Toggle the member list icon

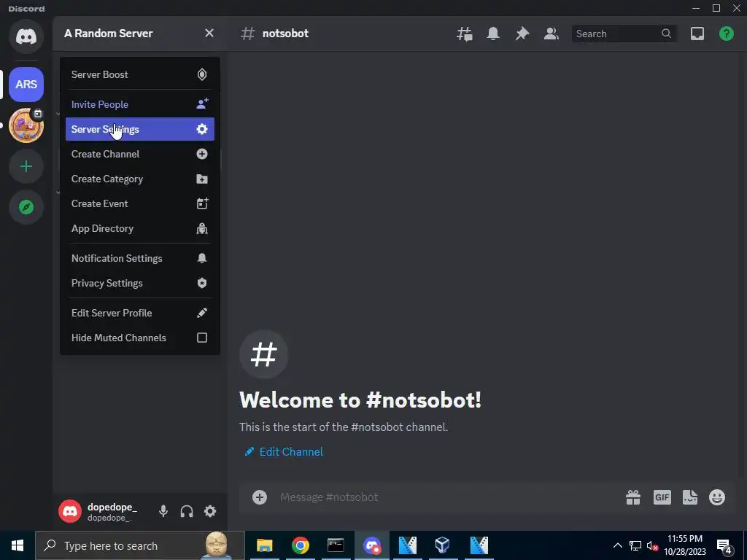(551, 34)
